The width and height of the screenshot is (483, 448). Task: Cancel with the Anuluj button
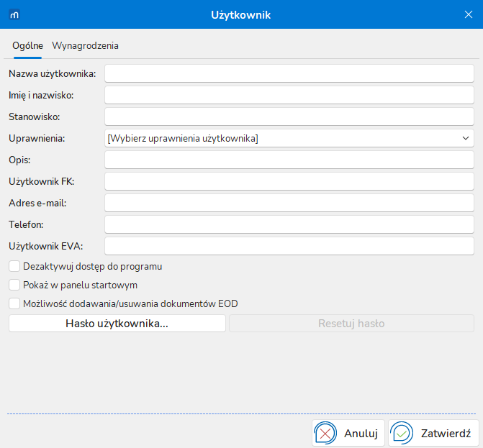[348, 433]
